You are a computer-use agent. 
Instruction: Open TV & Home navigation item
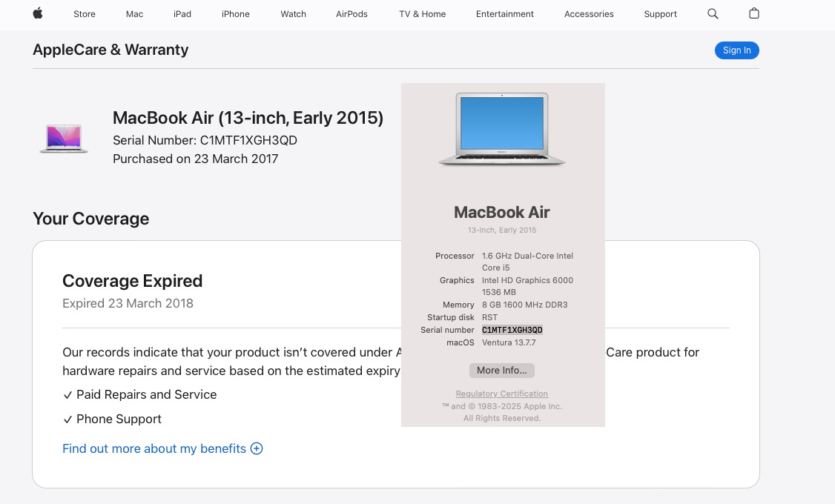tap(422, 14)
